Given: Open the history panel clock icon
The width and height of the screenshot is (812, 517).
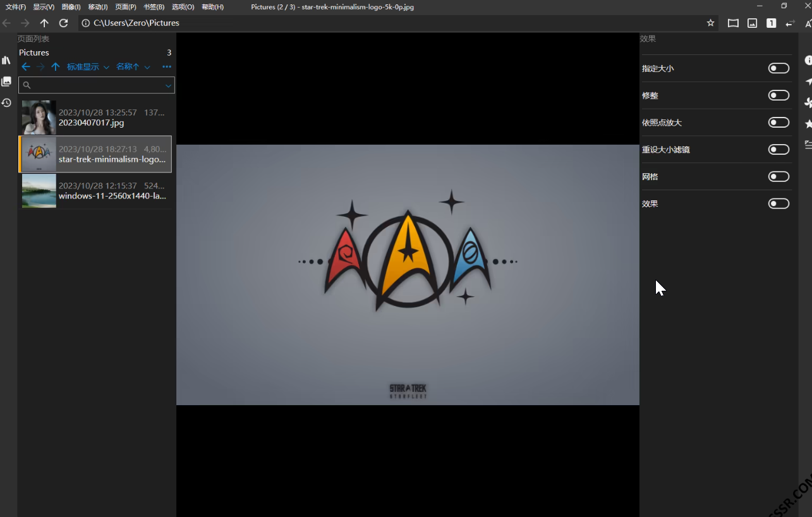Looking at the screenshot, I should pyautogui.click(x=6, y=102).
